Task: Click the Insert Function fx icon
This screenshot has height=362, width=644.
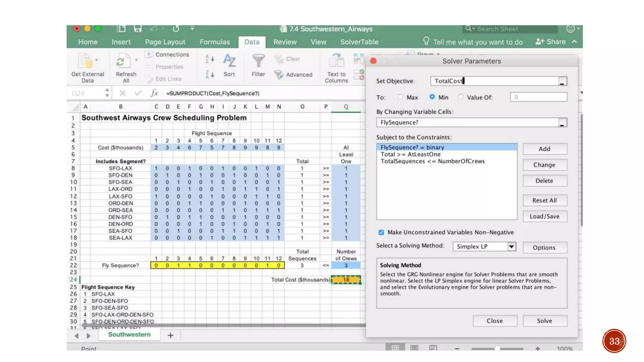Action: tap(154, 93)
